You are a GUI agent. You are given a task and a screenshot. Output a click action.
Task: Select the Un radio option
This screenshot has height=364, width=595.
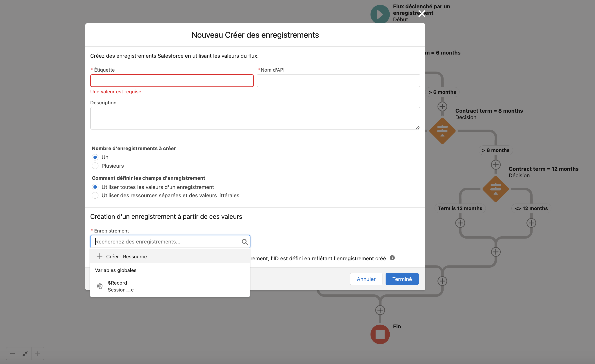point(95,157)
